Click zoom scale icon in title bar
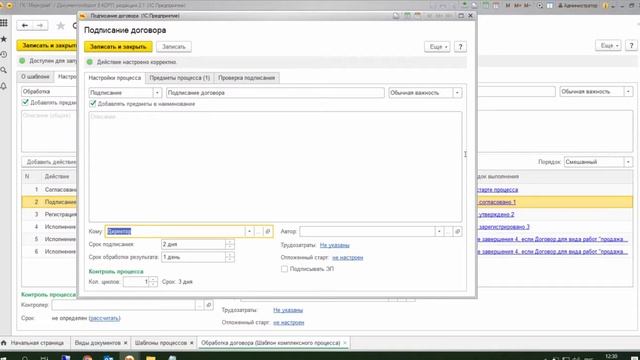 pyautogui.click(x=540, y=5)
